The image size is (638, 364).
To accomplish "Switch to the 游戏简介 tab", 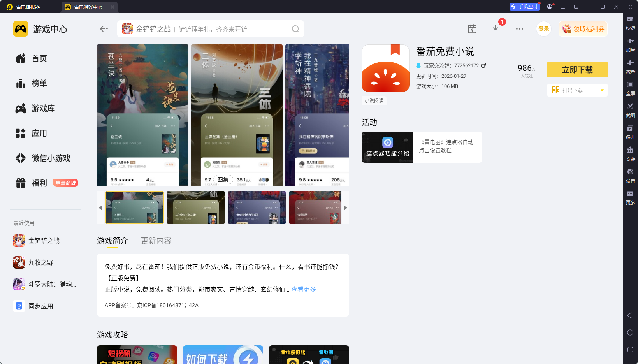I will coord(112,241).
